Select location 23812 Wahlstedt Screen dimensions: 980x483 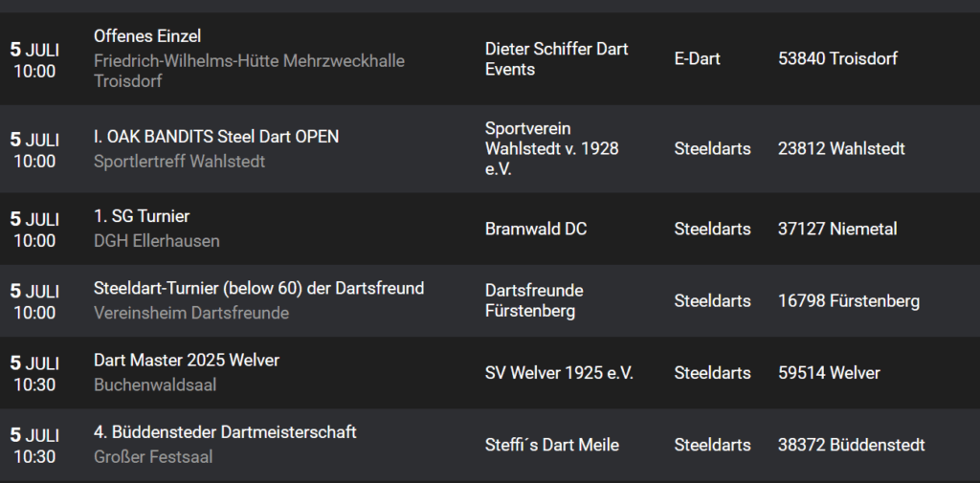[x=841, y=148]
